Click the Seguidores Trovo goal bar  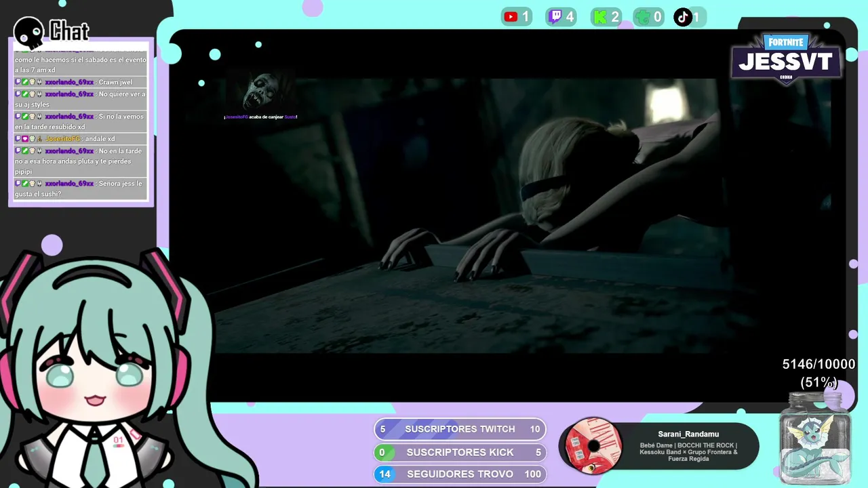[x=460, y=474]
